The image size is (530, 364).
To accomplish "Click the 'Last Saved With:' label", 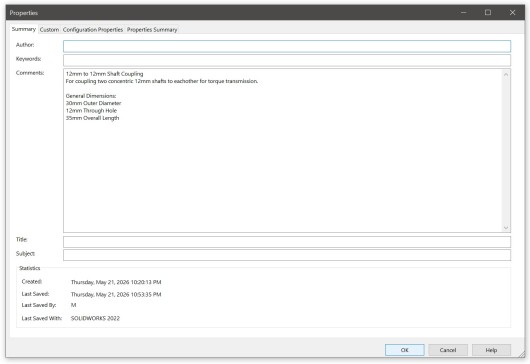I will [x=42, y=318].
